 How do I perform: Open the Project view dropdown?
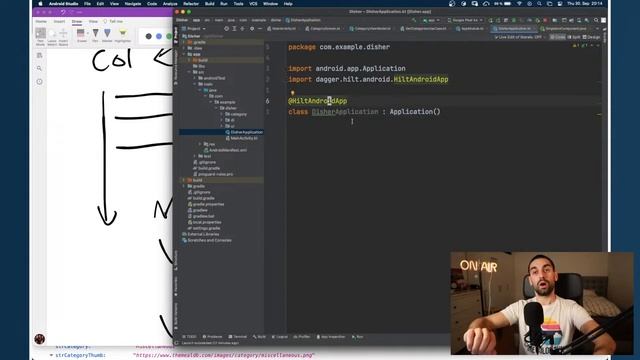(x=194, y=29)
